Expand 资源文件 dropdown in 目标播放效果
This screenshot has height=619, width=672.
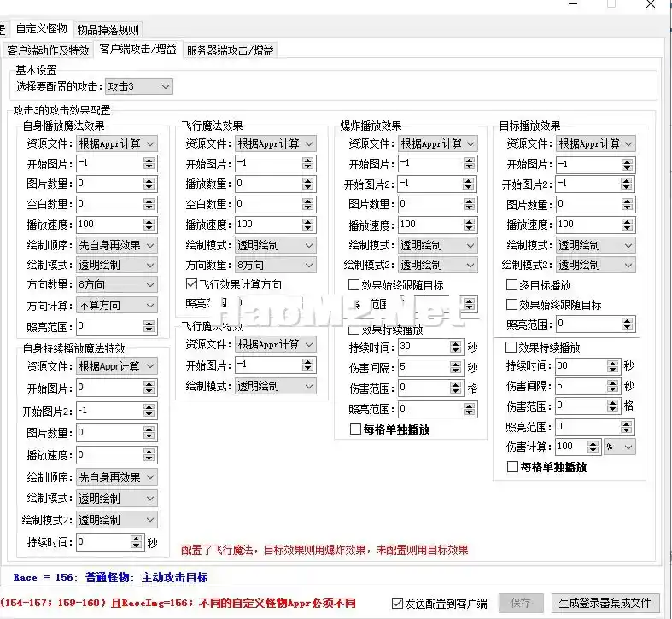595,143
